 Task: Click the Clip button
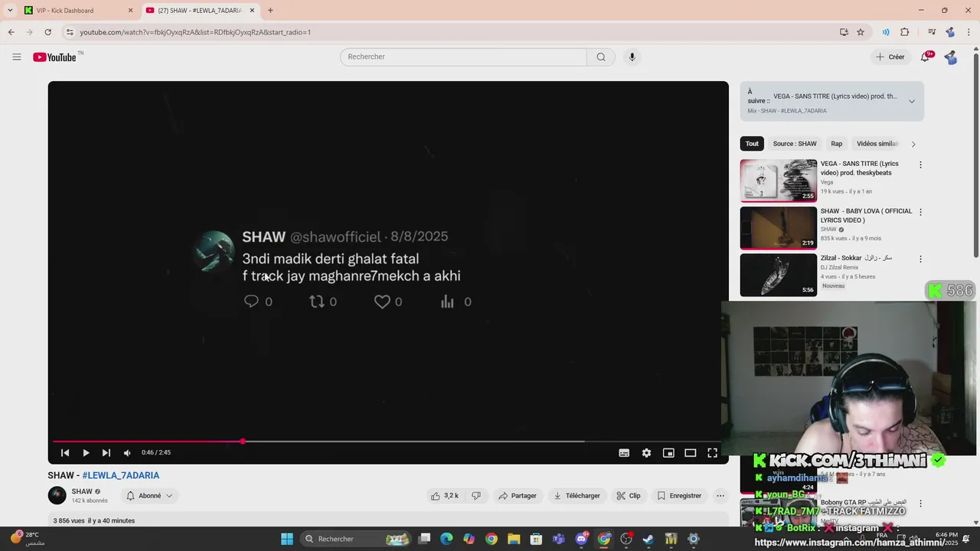pyautogui.click(x=629, y=496)
